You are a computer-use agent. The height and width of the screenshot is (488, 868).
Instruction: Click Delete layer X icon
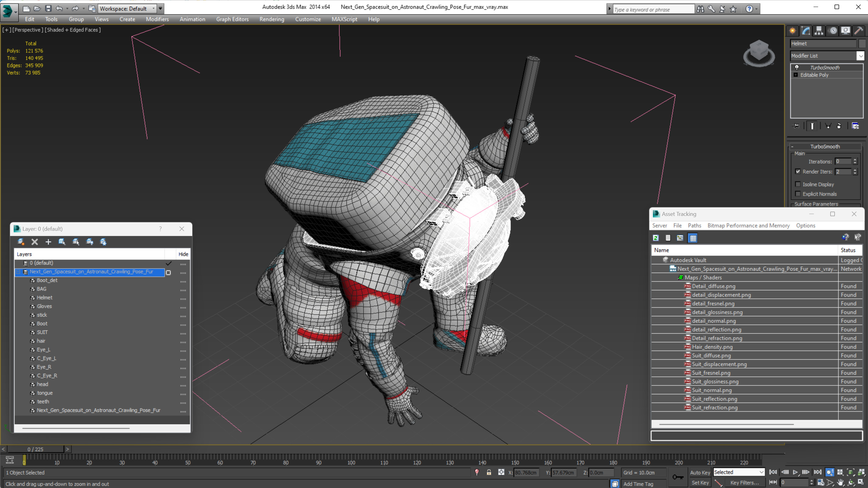pyautogui.click(x=34, y=242)
